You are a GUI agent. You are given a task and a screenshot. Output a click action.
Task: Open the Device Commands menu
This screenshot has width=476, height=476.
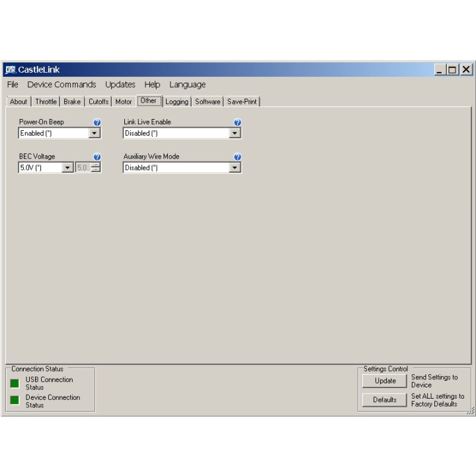pyautogui.click(x=61, y=85)
